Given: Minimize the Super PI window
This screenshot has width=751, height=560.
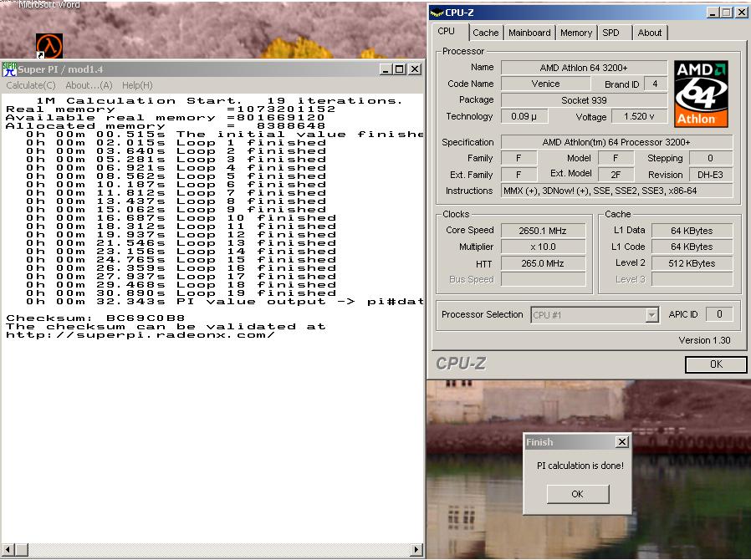Looking at the screenshot, I should coord(386,69).
